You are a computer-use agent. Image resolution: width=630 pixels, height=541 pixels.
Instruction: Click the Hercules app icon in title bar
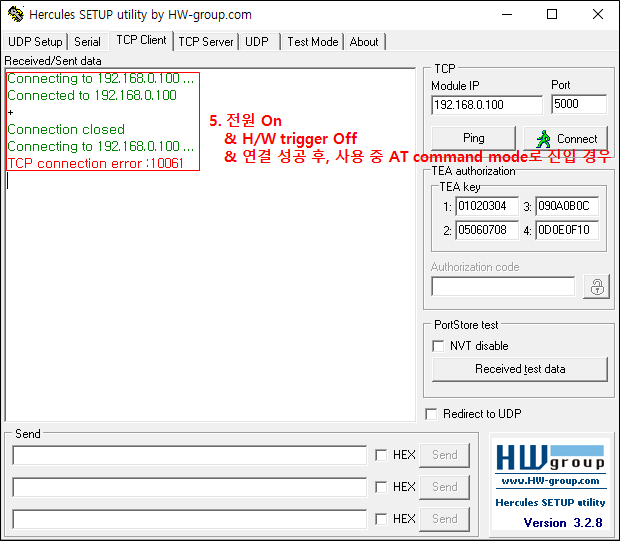(x=16, y=14)
